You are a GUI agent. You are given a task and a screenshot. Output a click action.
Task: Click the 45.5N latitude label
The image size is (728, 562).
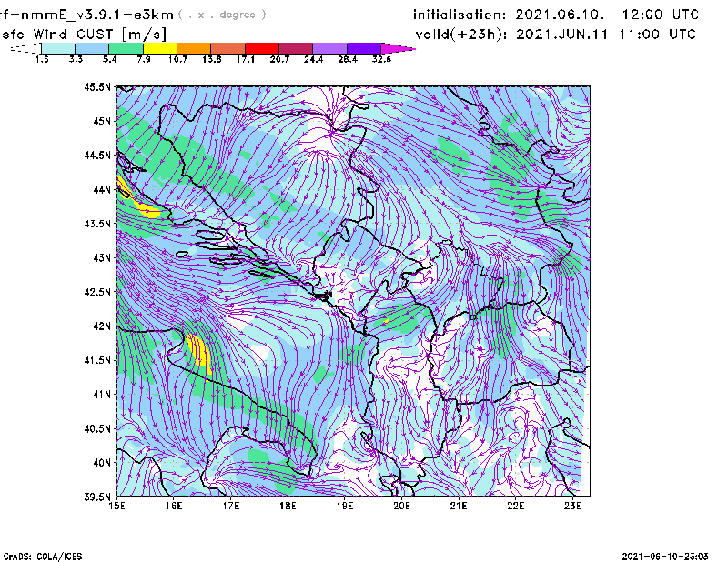98,86
